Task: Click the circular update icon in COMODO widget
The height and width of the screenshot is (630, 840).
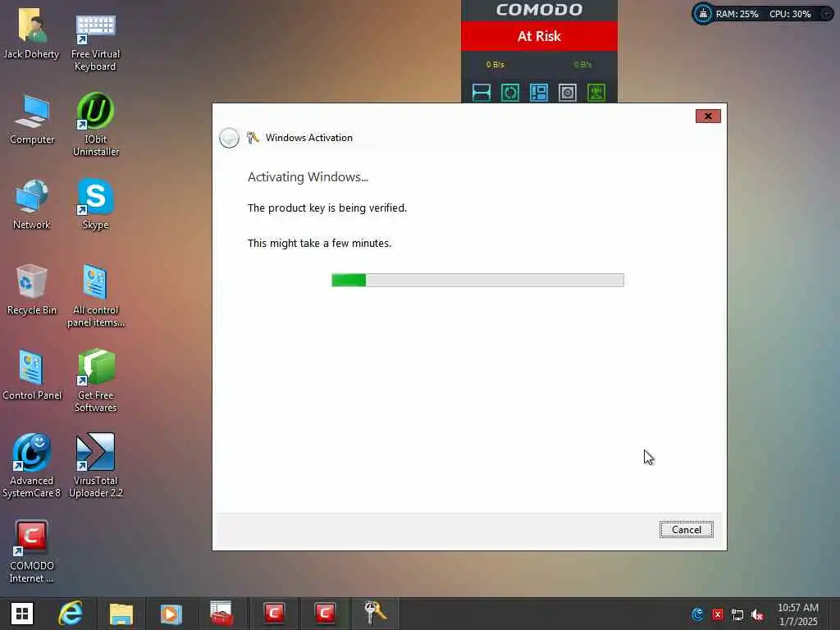Action: (x=510, y=93)
